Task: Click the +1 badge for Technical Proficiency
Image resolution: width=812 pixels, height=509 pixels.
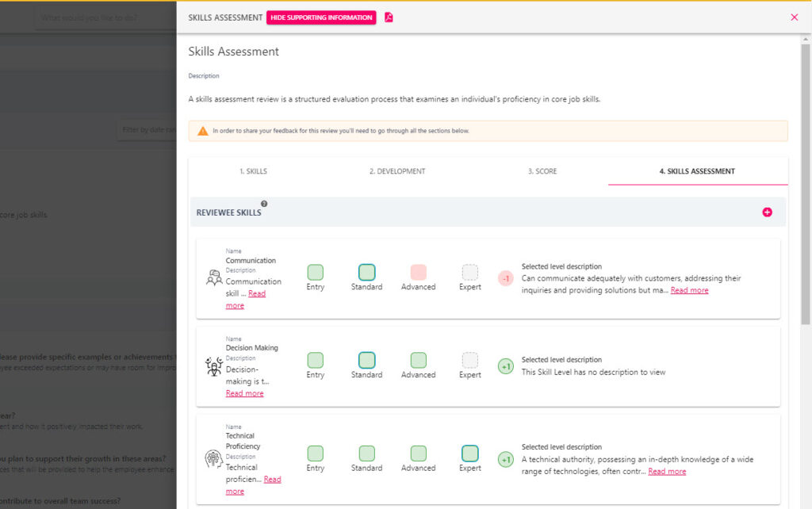Action: point(505,459)
